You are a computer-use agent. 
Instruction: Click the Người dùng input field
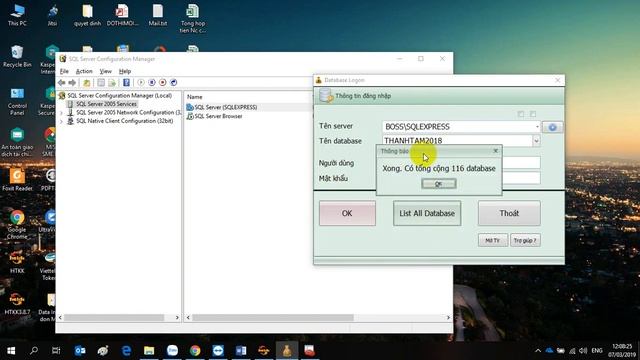pos(521,162)
